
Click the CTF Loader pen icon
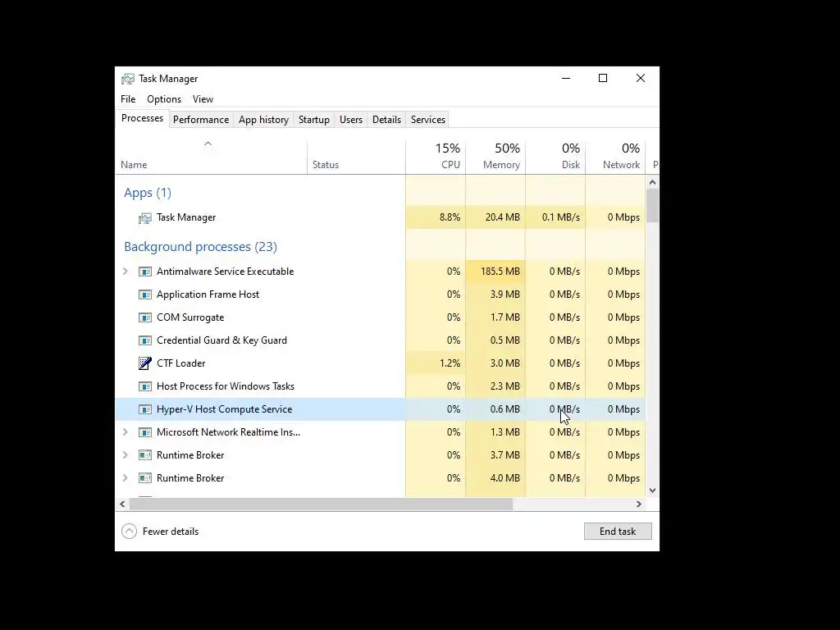point(144,363)
